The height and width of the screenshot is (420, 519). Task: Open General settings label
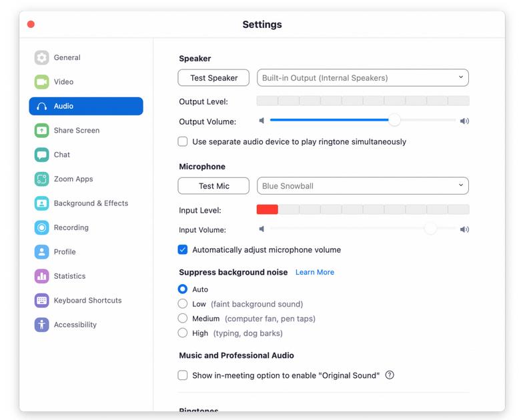tap(67, 57)
